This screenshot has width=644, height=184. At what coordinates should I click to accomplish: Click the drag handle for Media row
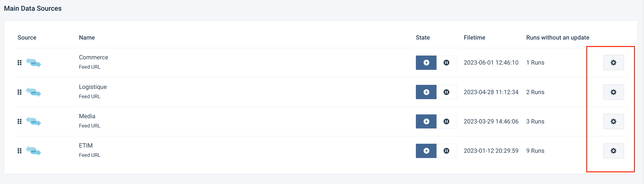click(19, 122)
